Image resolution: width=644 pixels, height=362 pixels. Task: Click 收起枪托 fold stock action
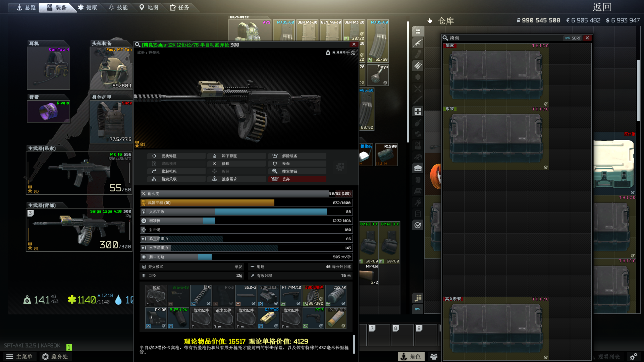[176, 171]
